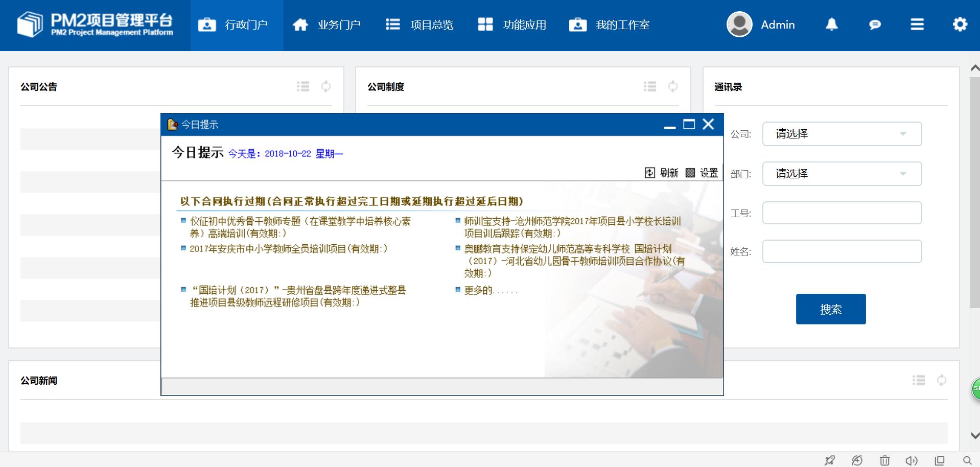This screenshot has width=980, height=467.
Task: Click list view icon in 公司公告 panel
Action: tap(303, 86)
